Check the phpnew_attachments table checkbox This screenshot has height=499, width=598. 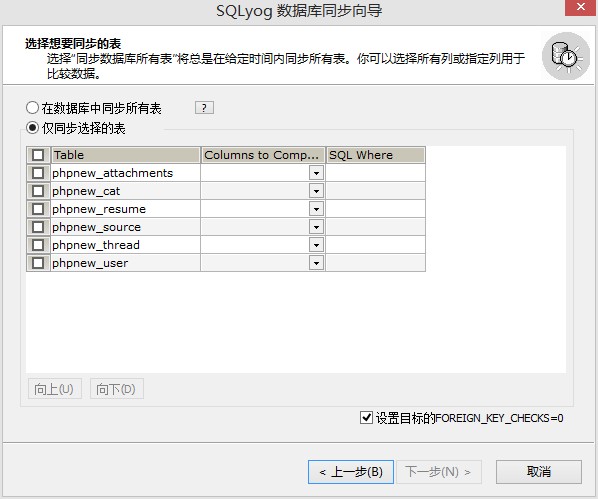(x=38, y=173)
